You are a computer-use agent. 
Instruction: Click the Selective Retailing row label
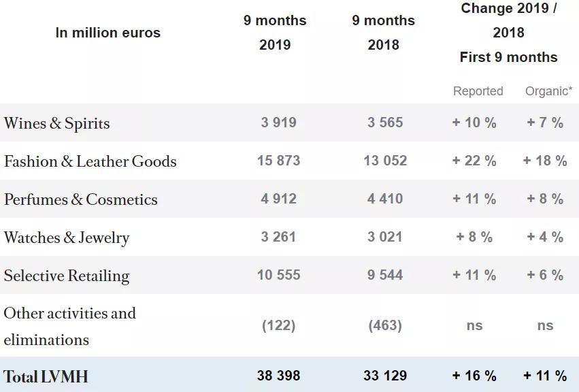pos(66,276)
